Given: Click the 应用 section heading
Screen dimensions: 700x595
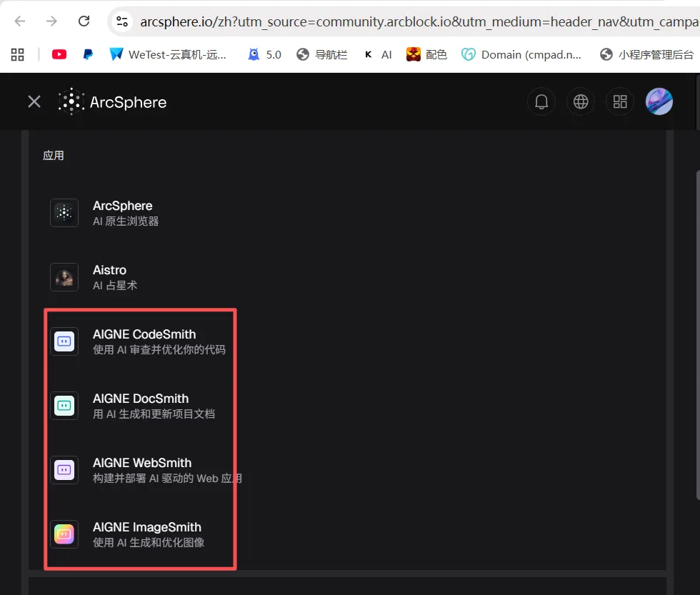Looking at the screenshot, I should (53, 155).
